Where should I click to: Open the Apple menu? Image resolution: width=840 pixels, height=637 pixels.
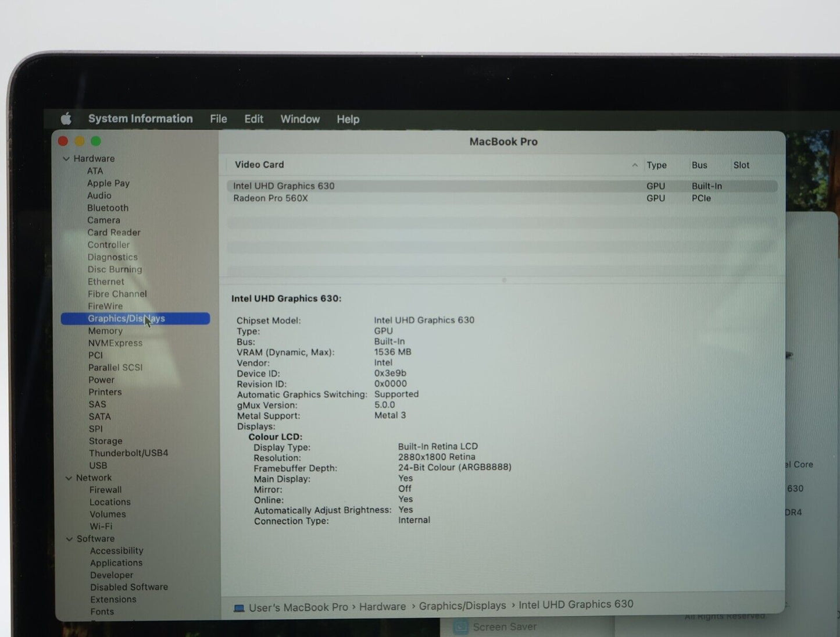click(x=66, y=119)
